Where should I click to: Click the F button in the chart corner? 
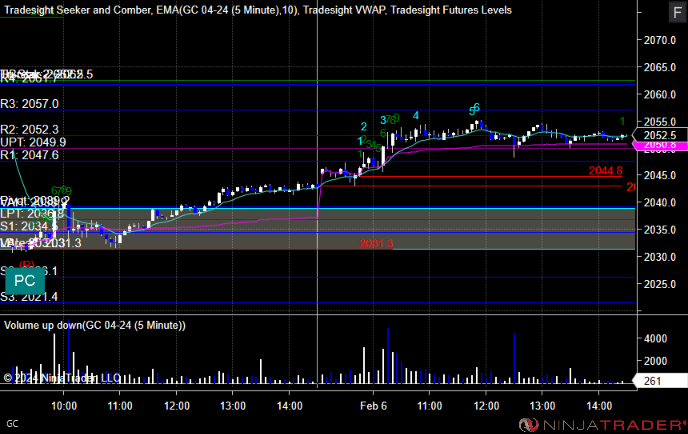677,12
